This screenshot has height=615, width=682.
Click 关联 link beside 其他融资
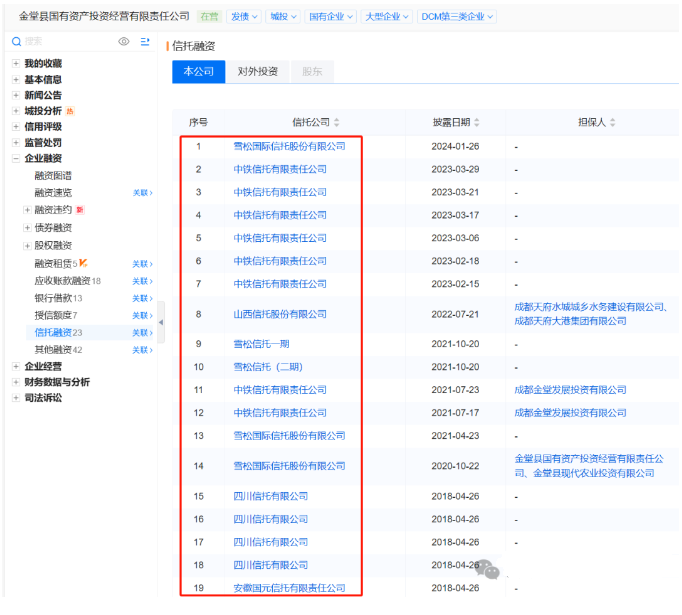point(143,350)
